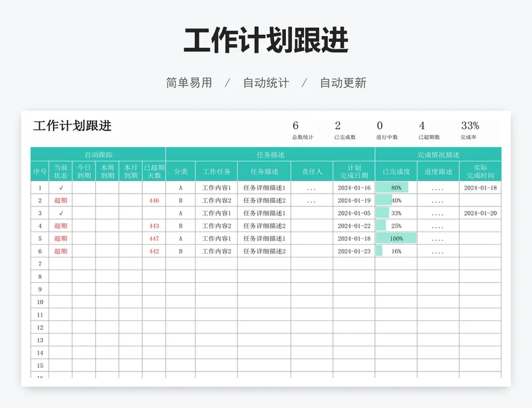The width and height of the screenshot is (532, 408).
Task: Click the checkmark status in row 1
Action: [x=61, y=188]
